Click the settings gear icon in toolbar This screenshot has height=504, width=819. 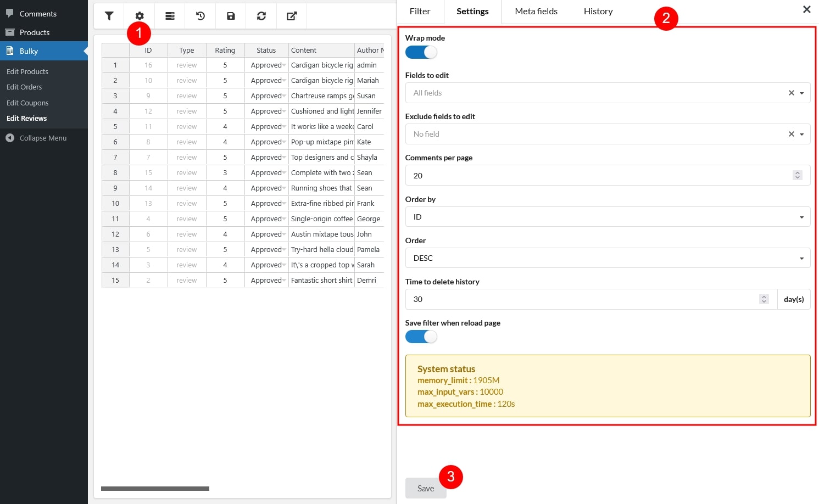tap(140, 16)
